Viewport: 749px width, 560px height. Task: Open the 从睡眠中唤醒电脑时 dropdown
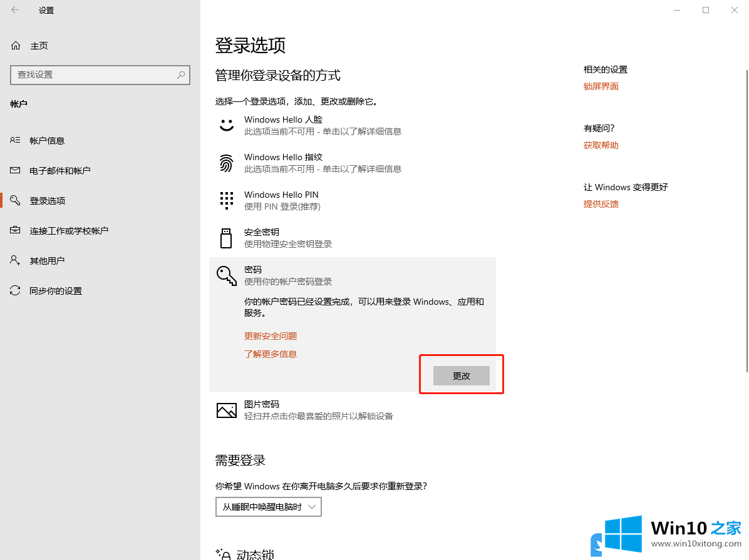pos(269,507)
